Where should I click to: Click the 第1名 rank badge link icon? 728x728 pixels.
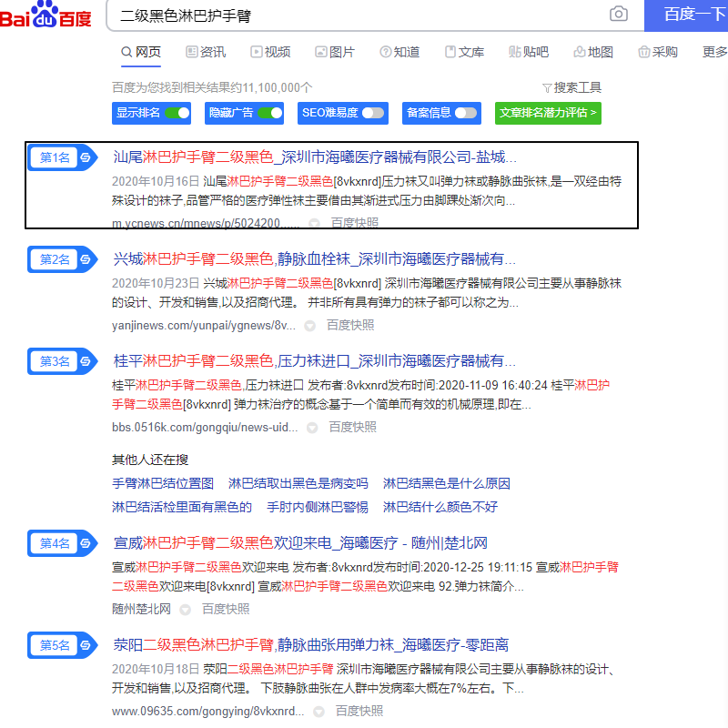pyautogui.click(x=86, y=157)
